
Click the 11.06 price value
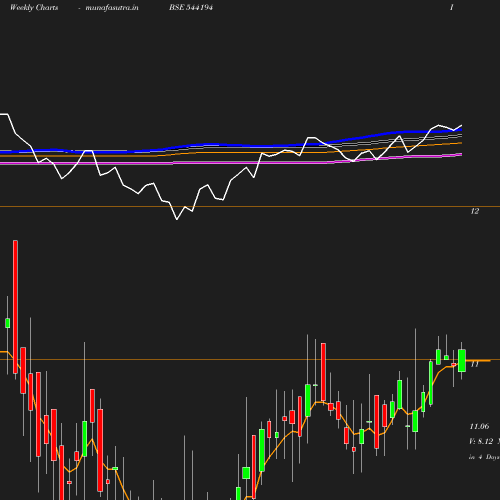pyautogui.click(x=479, y=426)
